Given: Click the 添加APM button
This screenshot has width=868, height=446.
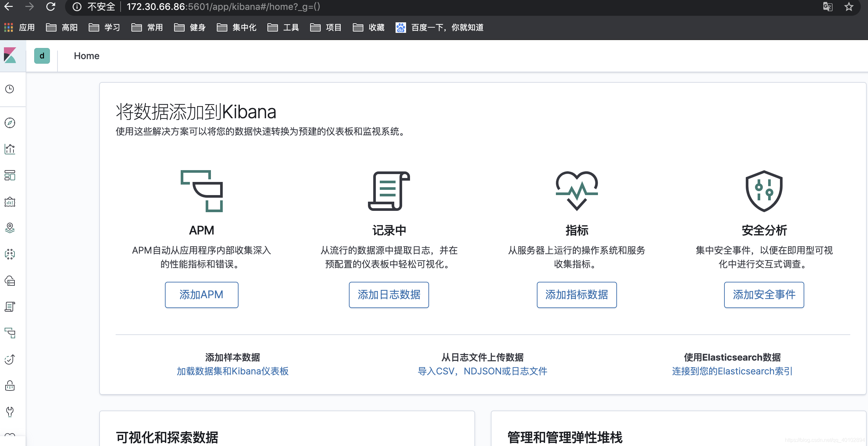Looking at the screenshot, I should click(x=201, y=295).
